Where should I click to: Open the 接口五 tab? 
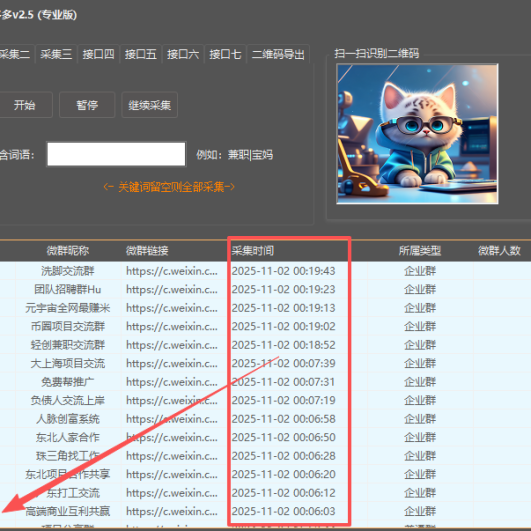[x=141, y=54]
